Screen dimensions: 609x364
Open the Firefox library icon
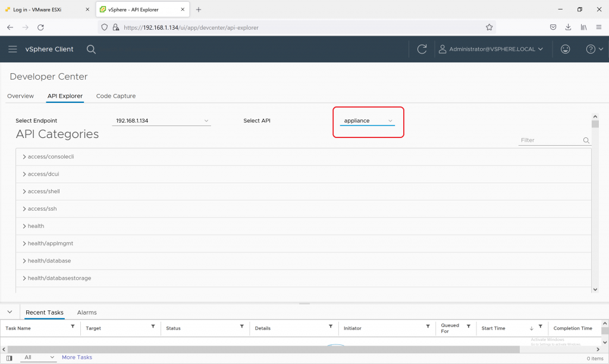(583, 27)
